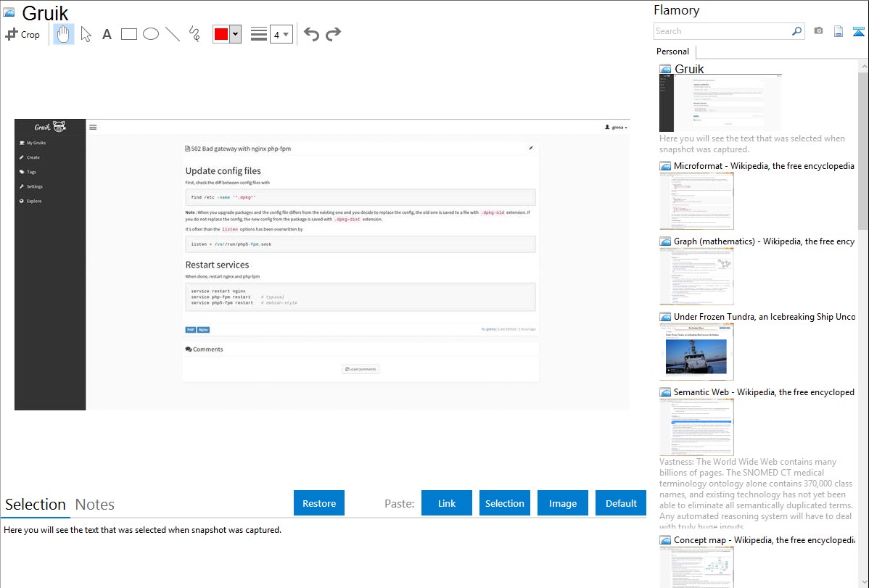The width and height of the screenshot is (869, 588).
Task: Click the blue icon right of the document icon
Action: click(858, 31)
